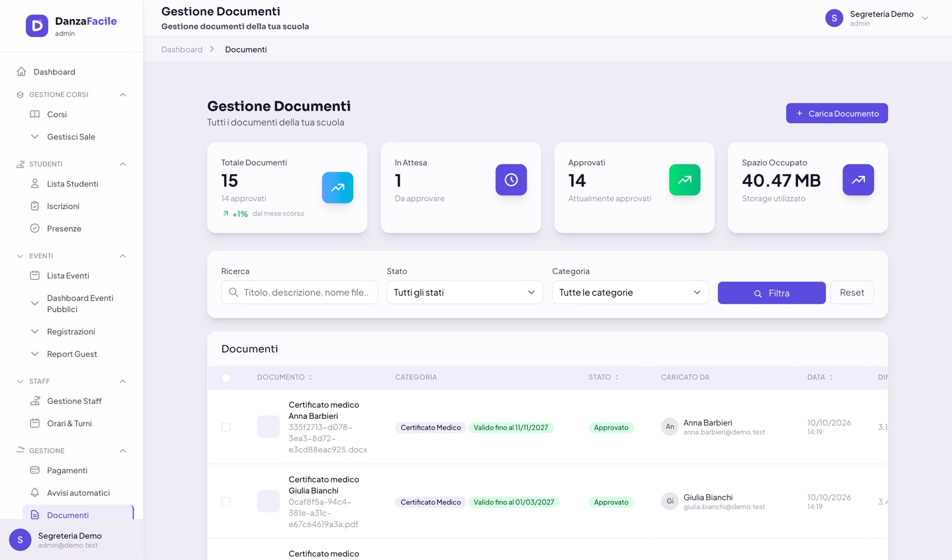Screen dimensions: 952x560
Task: Collapse the EVENTI sidebar section
Action: (x=123, y=256)
